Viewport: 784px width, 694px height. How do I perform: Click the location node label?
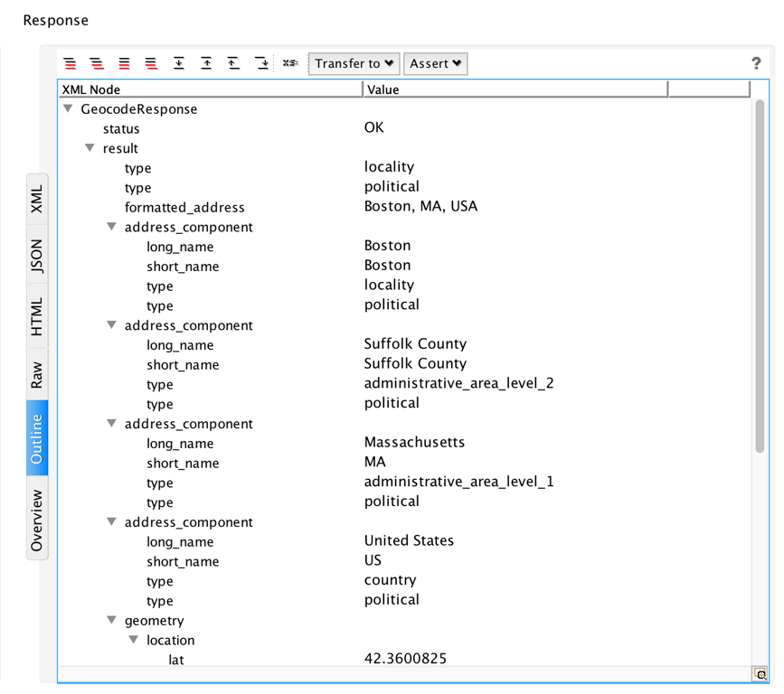point(171,640)
